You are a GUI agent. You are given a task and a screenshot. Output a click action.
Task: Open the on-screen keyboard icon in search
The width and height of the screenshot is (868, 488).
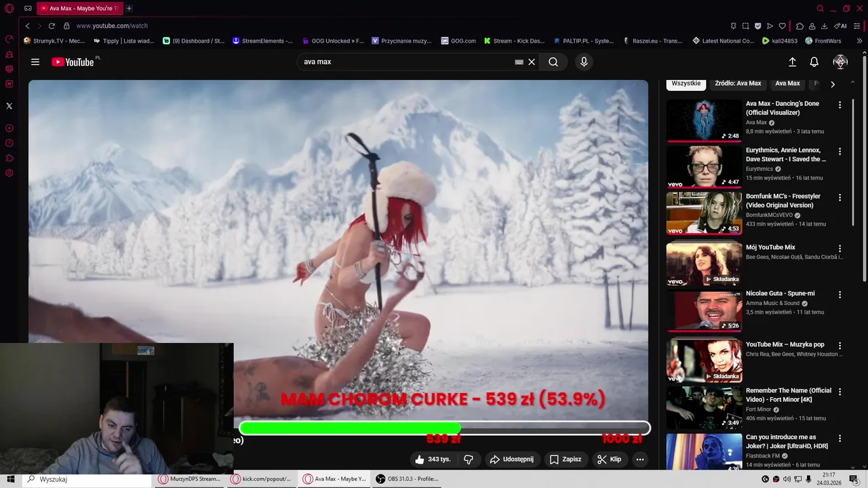(519, 62)
